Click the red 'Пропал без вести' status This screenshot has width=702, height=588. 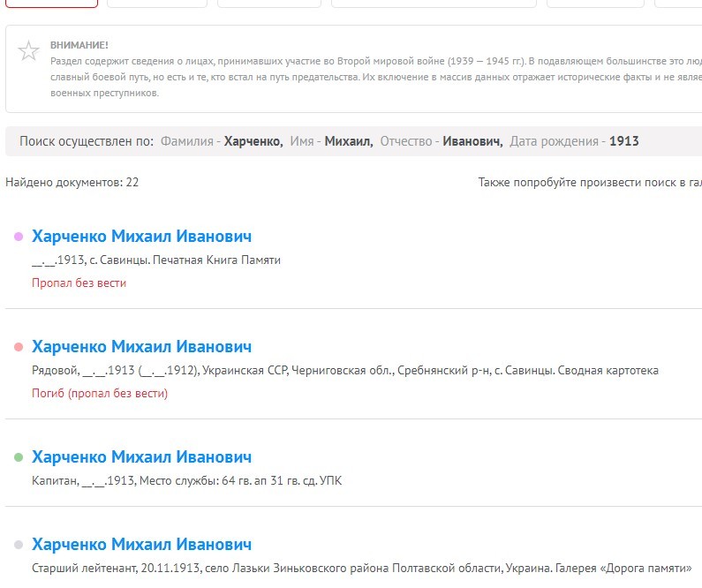point(79,283)
